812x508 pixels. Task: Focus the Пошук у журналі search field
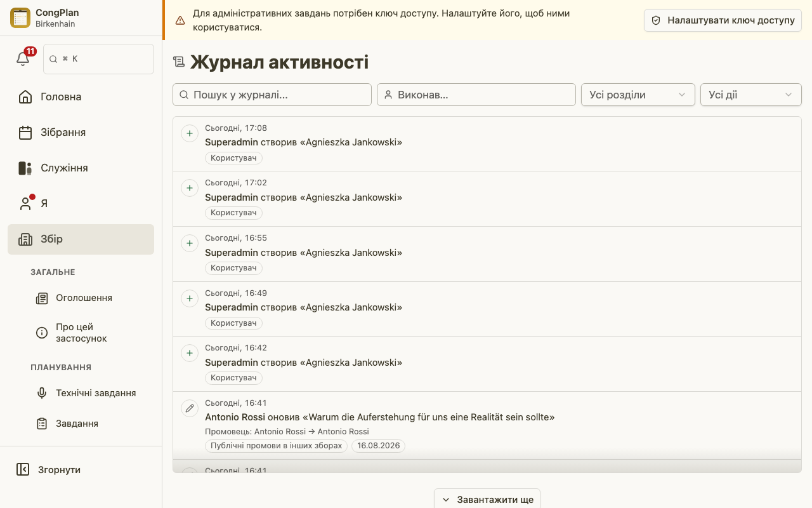tap(272, 95)
